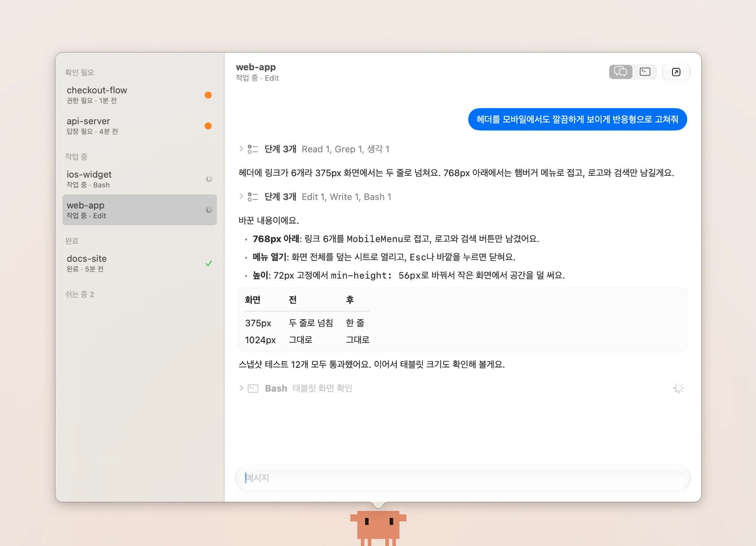Click spinner icon on web-app row
Image resolution: width=756 pixels, height=546 pixels.
[209, 210]
